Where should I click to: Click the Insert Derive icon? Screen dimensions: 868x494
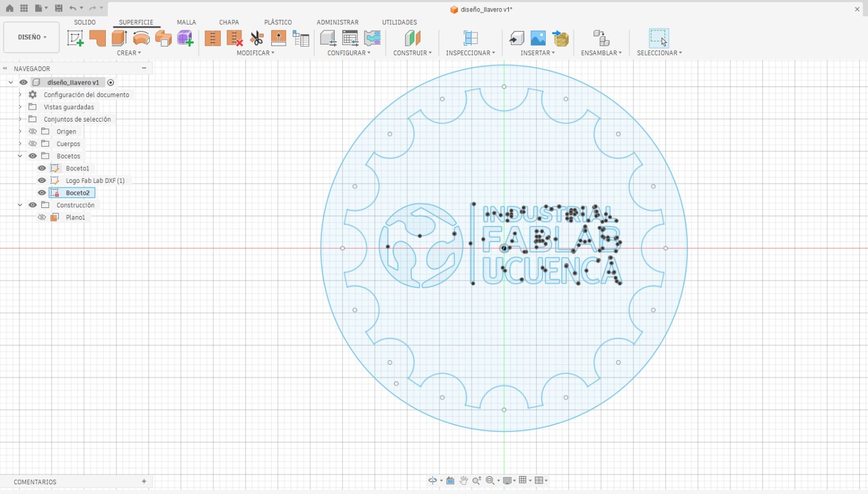pyautogui.click(x=516, y=38)
